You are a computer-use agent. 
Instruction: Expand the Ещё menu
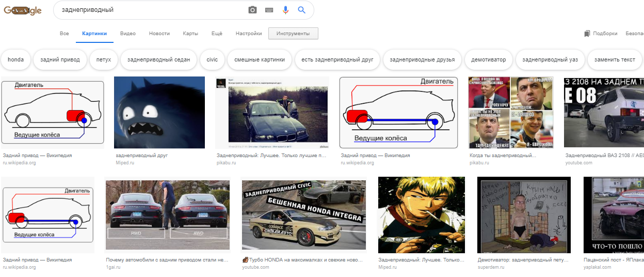point(217,34)
